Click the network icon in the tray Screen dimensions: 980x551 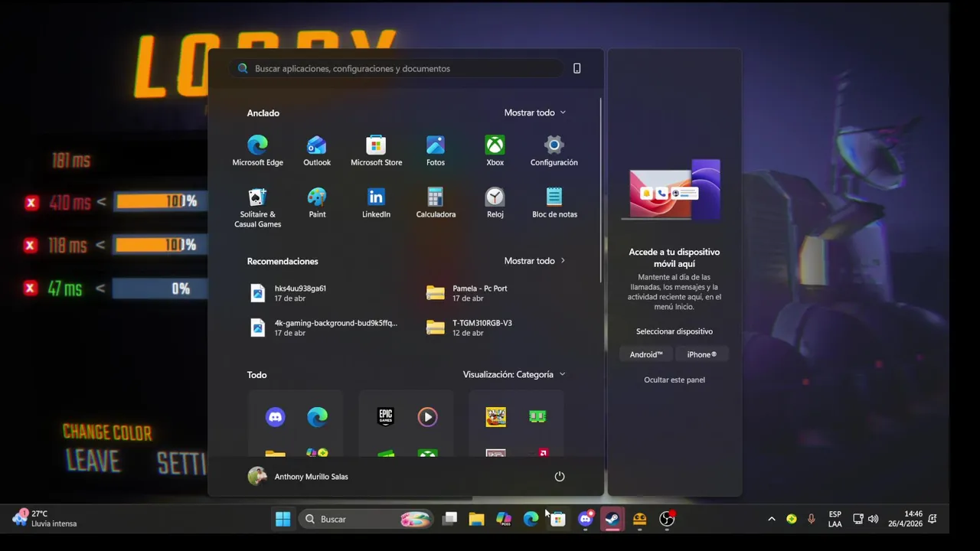[x=858, y=519]
